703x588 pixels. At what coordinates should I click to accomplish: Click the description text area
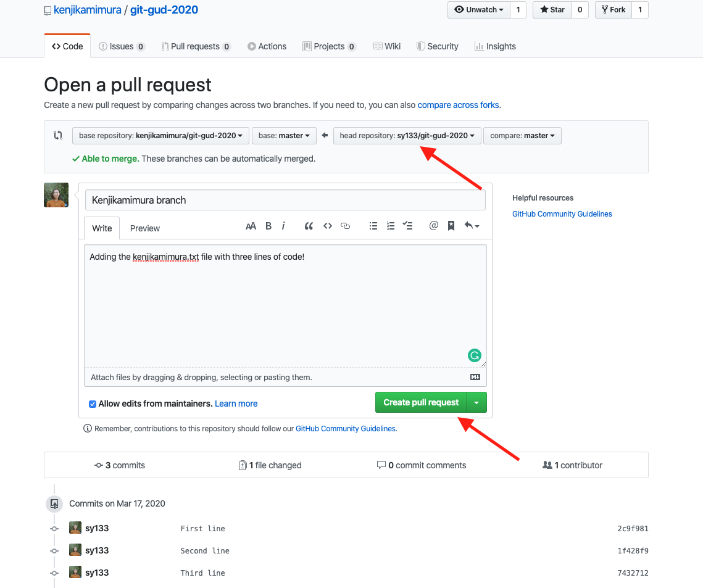285,306
